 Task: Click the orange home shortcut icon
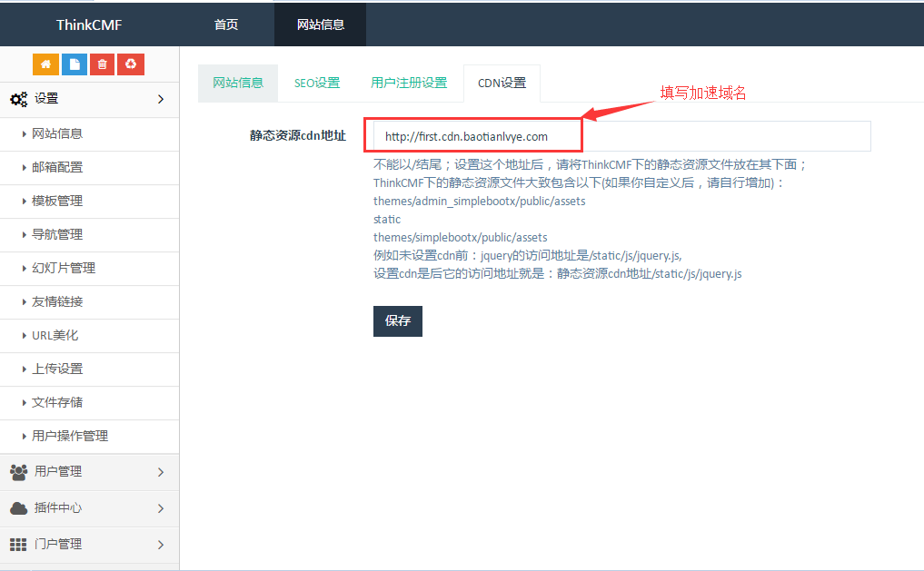(45, 64)
